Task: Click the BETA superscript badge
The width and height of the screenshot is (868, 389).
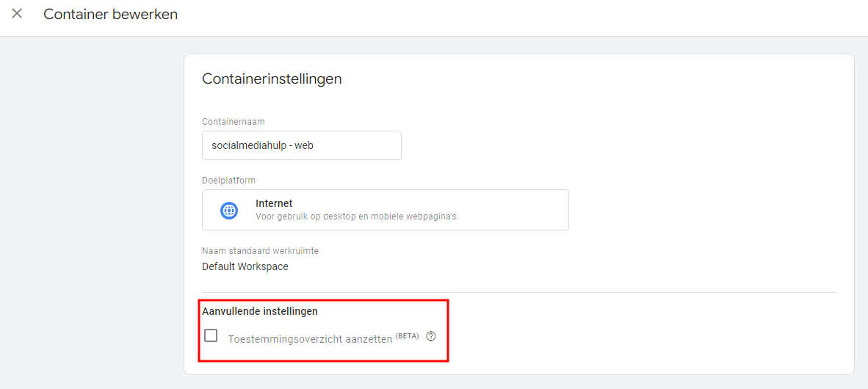Action: (407, 335)
